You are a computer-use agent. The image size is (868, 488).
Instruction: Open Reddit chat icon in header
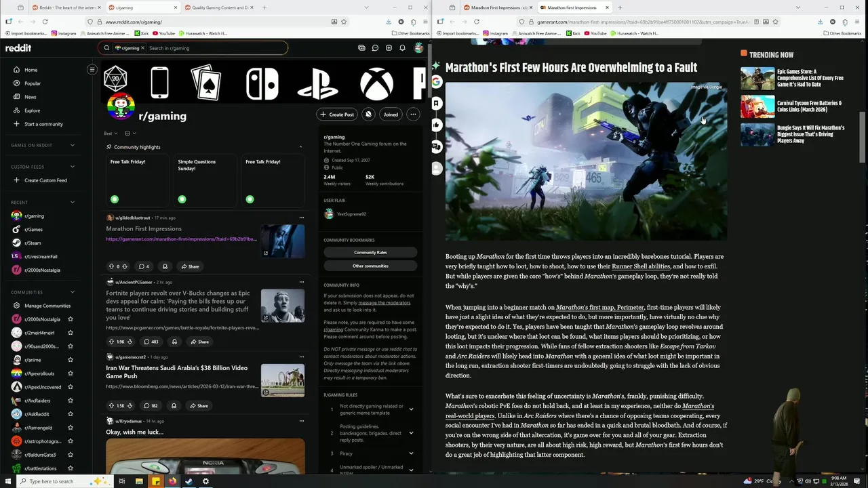(x=375, y=48)
